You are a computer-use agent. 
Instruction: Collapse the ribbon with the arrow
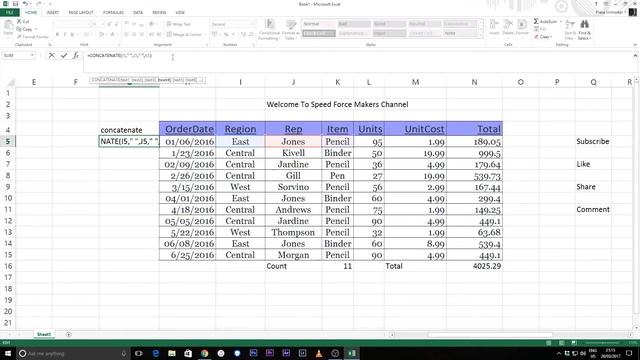tap(635, 44)
